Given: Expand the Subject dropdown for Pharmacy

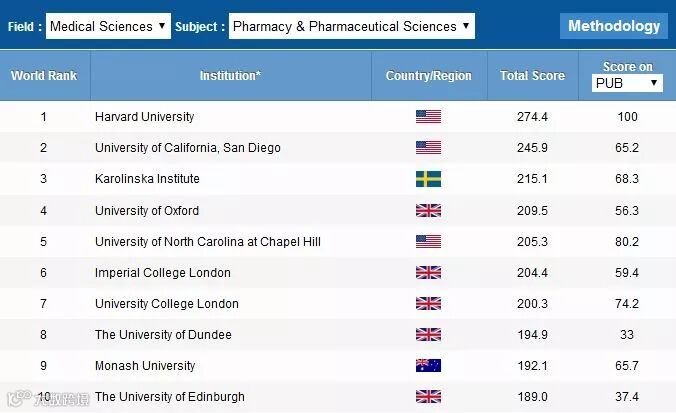Looking at the screenshot, I should click(351, 26).
